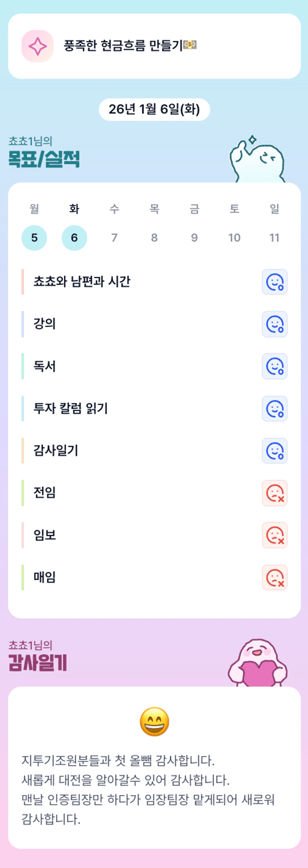Select Monday the 5th in week calendar

click(x=34, y=238)
